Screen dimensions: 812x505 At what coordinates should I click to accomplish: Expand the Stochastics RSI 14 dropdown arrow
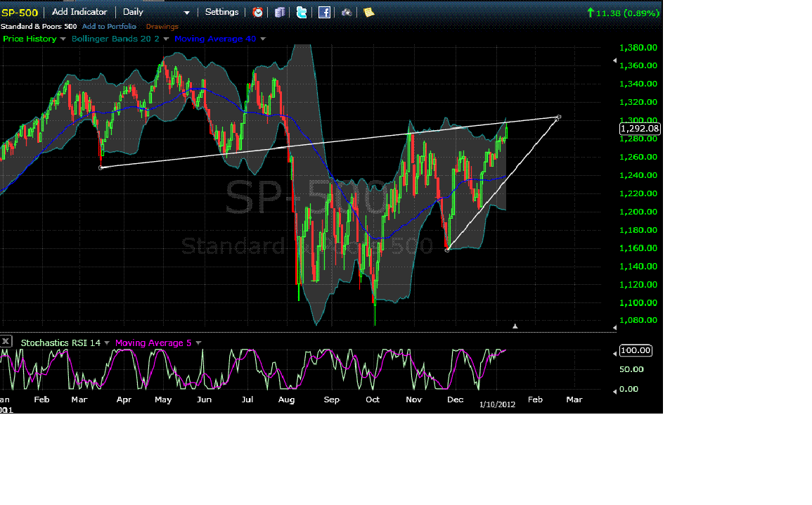coord(107,343)
